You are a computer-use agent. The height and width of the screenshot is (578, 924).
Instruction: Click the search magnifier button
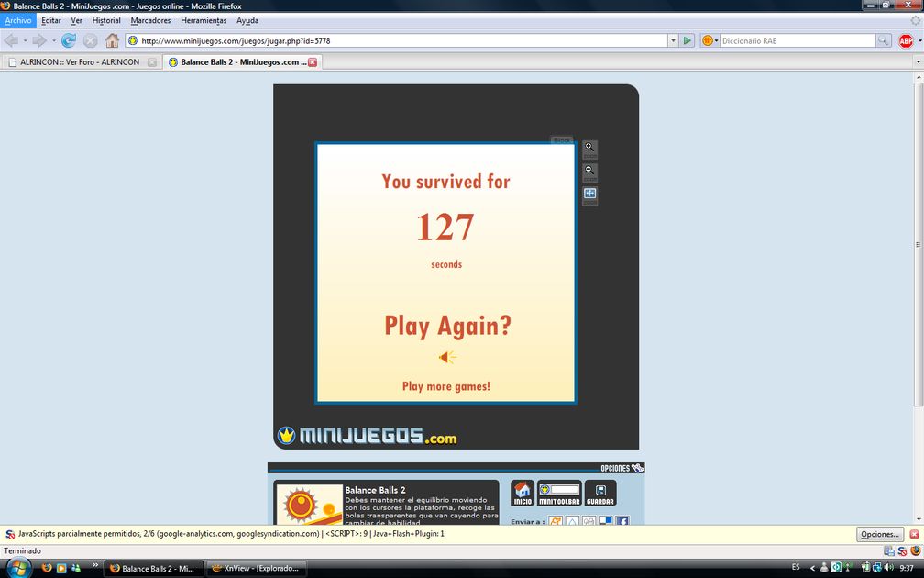pos(883,40)
